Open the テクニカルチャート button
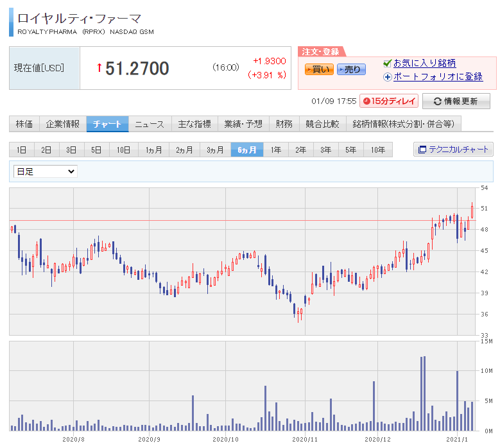500x448 pixels. 453,150
